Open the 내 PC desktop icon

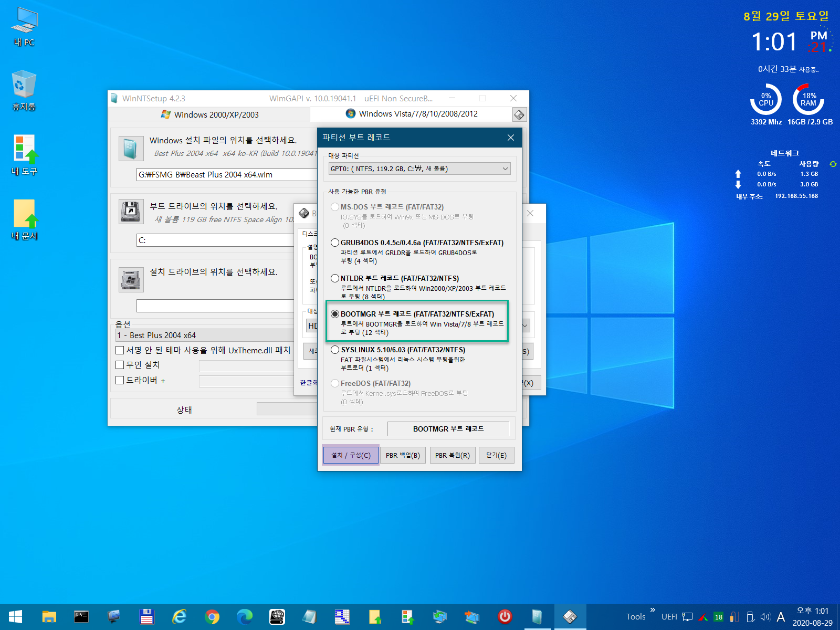click(24, 26)
